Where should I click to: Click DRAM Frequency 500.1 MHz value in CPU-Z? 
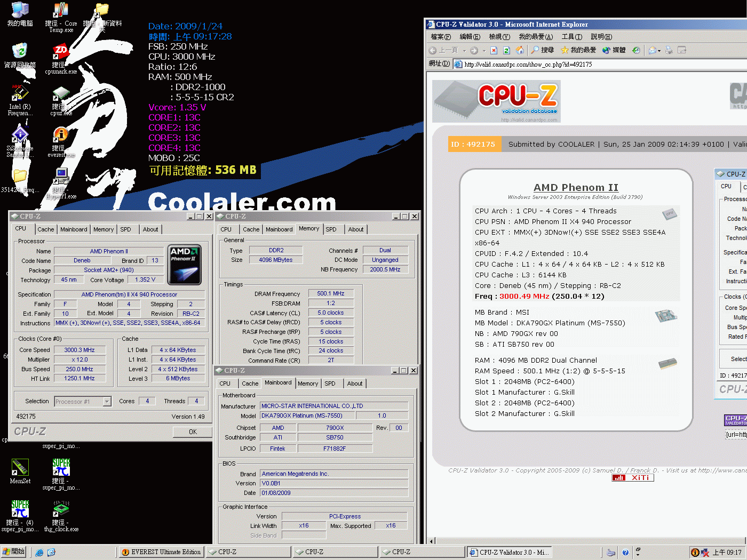pyautogui.click(x=330, y=293)
